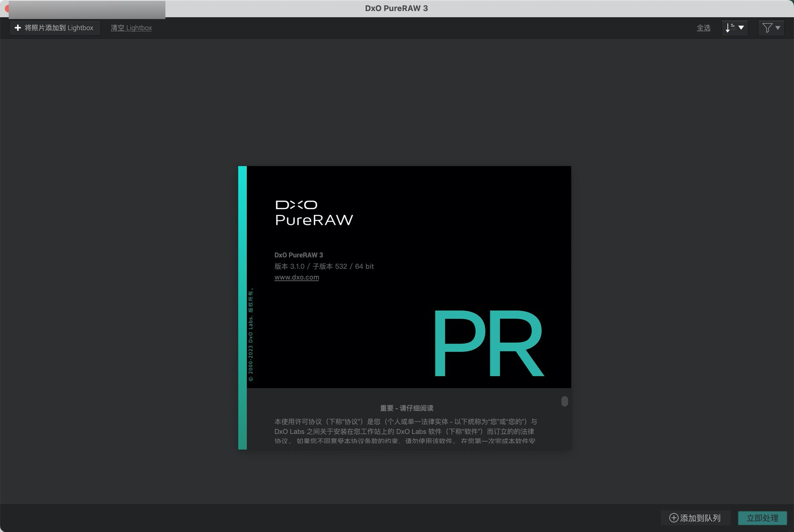Image resolution: width=794 pixels, height=532 pixels.
Task: Click the plus icon to add photos to Lightbox
Action: 18,28
